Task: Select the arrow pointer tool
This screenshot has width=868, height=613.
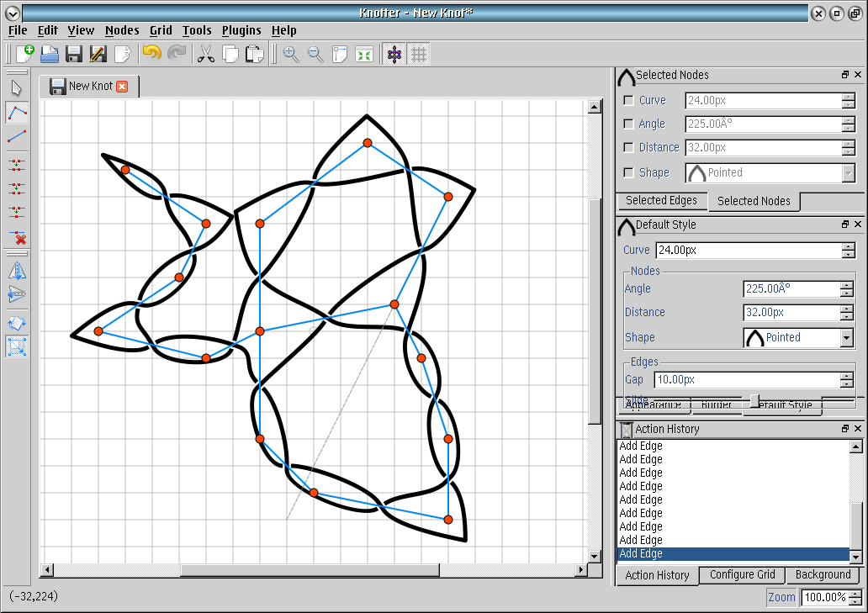Action: (x=17, y=88)
